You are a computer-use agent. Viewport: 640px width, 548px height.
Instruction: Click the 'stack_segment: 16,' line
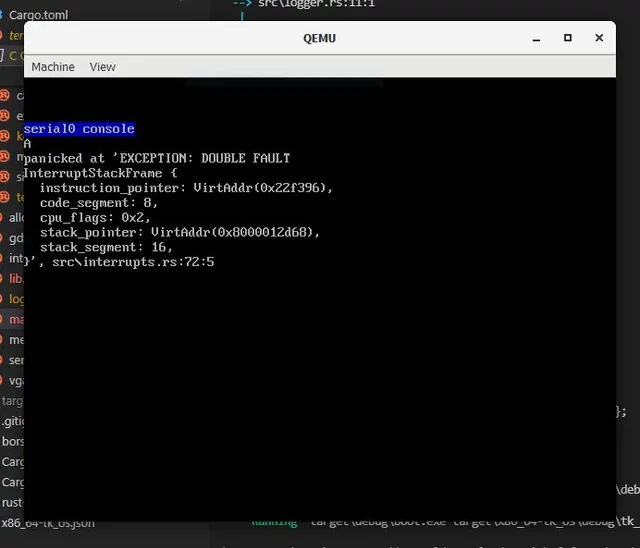coord(106,247)
